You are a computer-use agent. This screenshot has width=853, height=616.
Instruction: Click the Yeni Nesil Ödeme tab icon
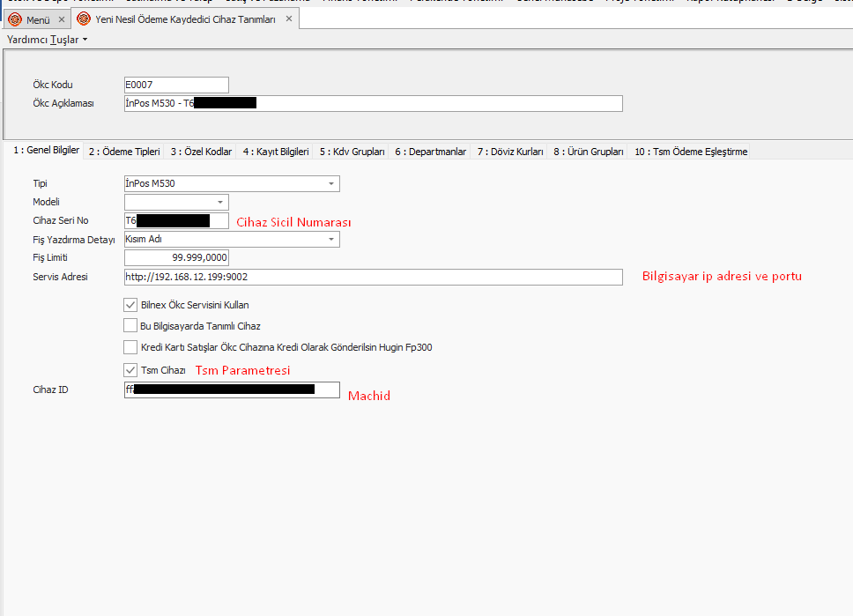click(x=84, y=19)
